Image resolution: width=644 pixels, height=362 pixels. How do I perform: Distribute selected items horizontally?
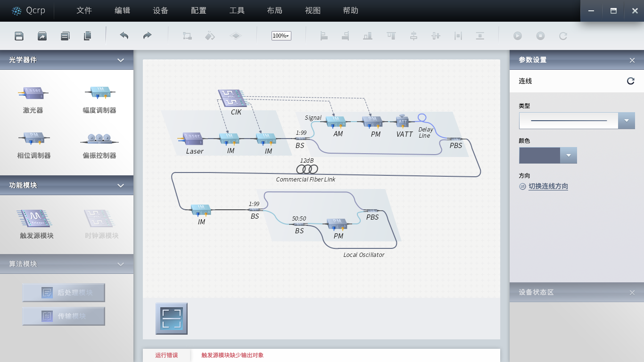pos(458,36)
